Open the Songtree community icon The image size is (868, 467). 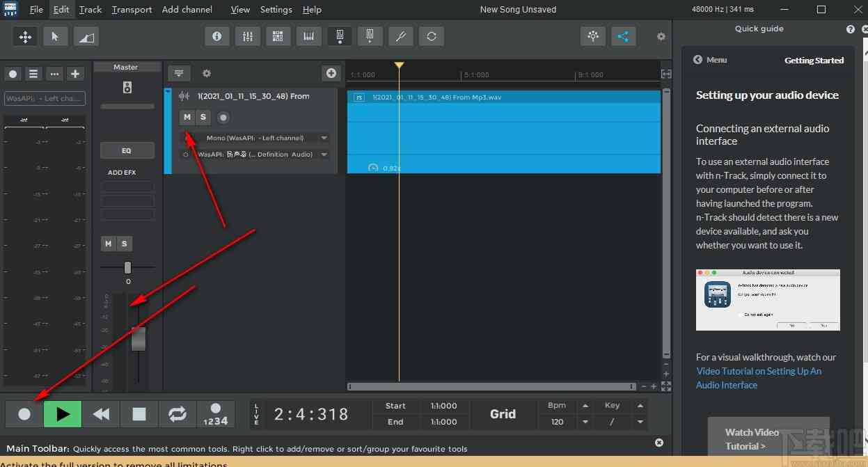pos(593,36)
